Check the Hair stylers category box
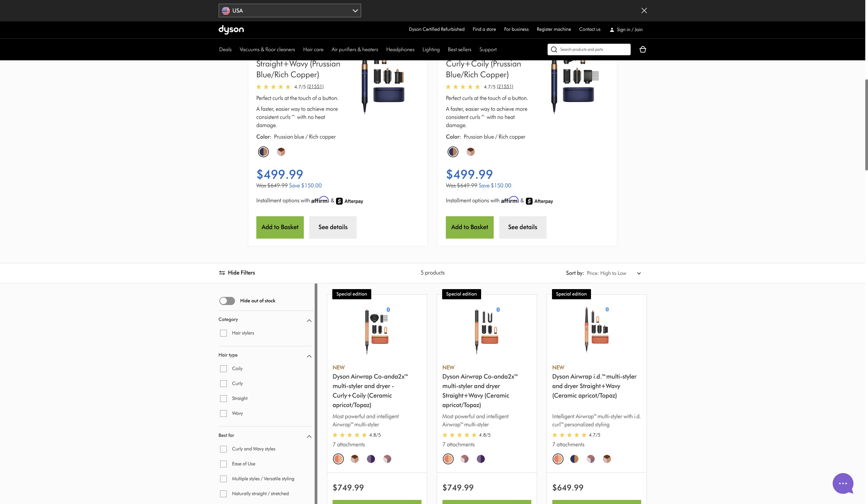This screenshot has height=504, width=868. 223,333
